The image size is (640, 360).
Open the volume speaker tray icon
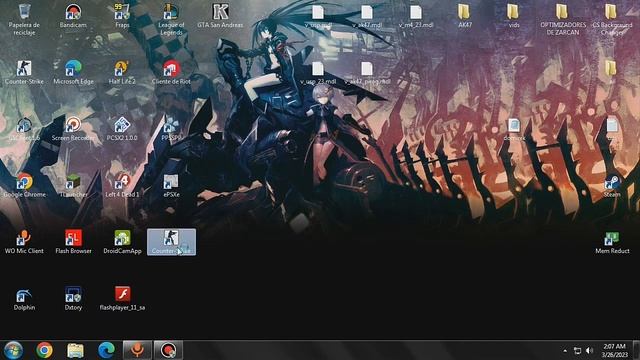589,351
